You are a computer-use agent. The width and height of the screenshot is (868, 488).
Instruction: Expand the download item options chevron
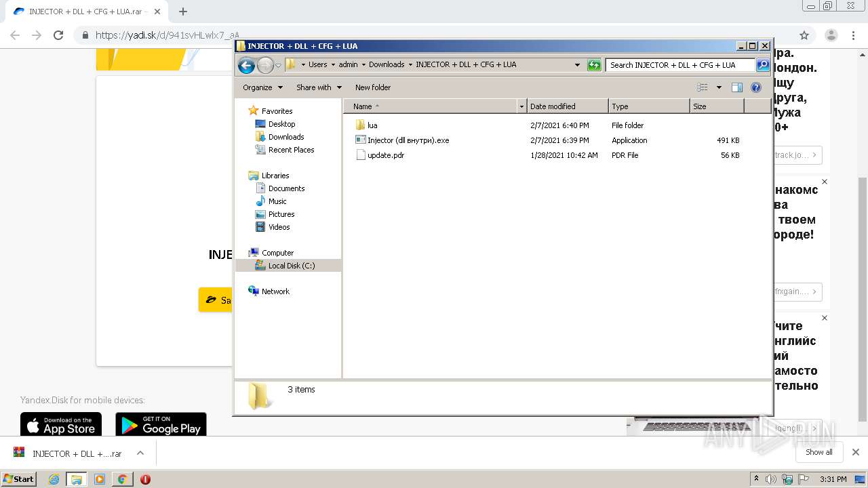tap(140, 453)
